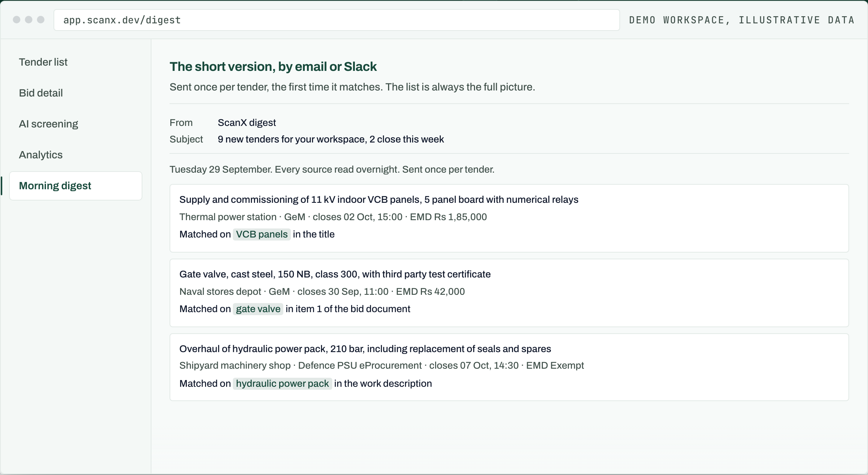The width and height of the screenshot is (868, 475).
Task: Click the app.scanx.dev/digest address bar
Action: pos(336,20)
